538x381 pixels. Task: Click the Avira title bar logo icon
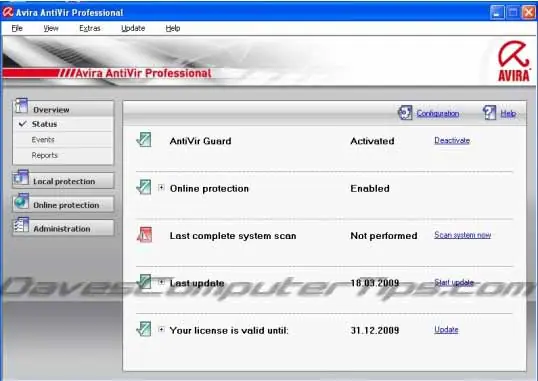point(8,12)
